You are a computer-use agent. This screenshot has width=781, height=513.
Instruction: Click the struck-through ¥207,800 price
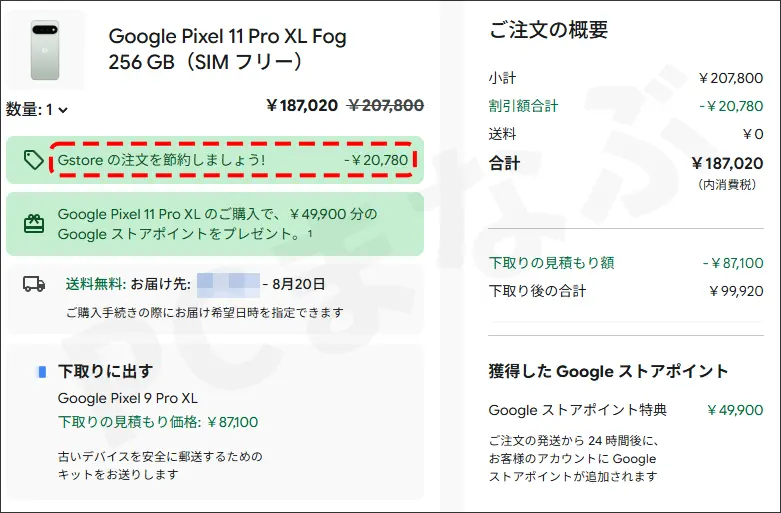386,106
